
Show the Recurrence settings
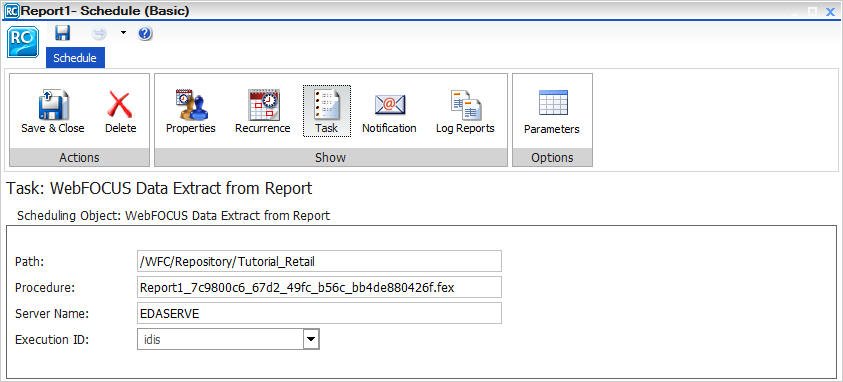click(x=263, y=112)
